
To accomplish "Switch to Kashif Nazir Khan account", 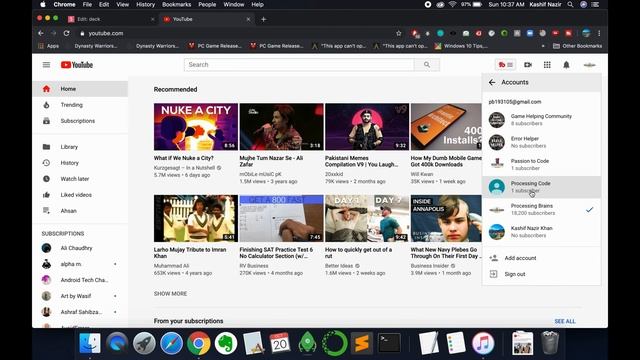I will tap(541, 232).
